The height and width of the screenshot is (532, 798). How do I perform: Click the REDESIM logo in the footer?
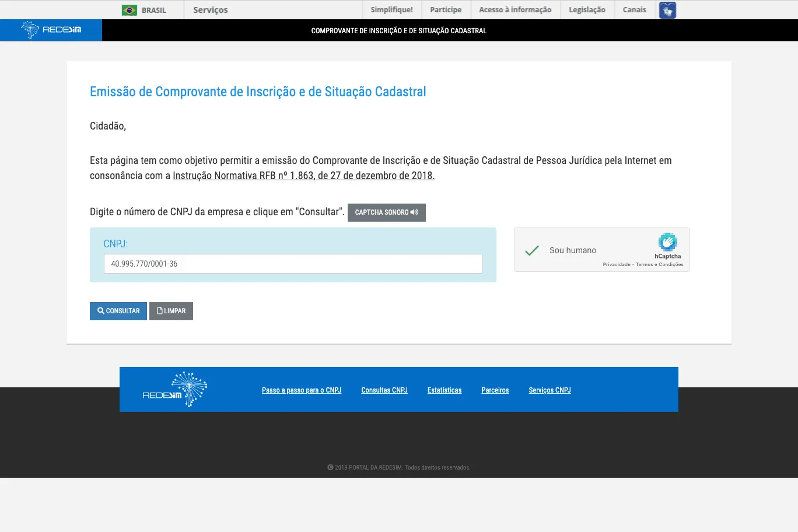click(x=175, y=390)
